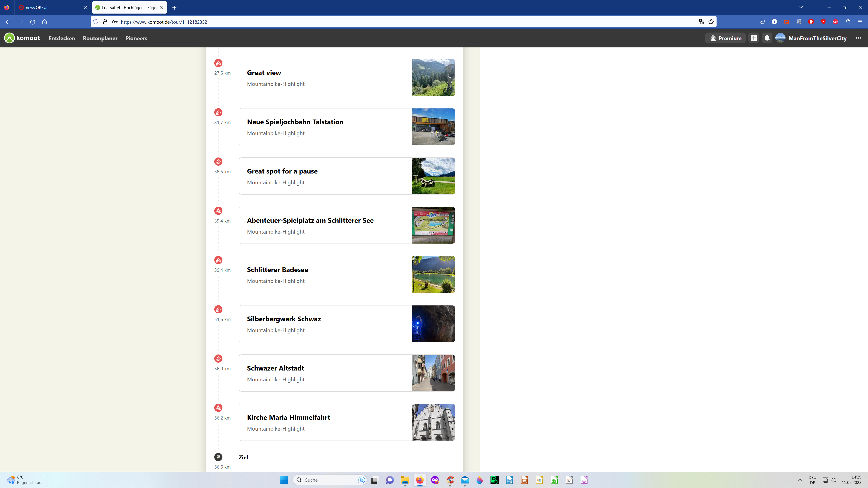Open Great spot for a pause highlight

click(347, 176)
